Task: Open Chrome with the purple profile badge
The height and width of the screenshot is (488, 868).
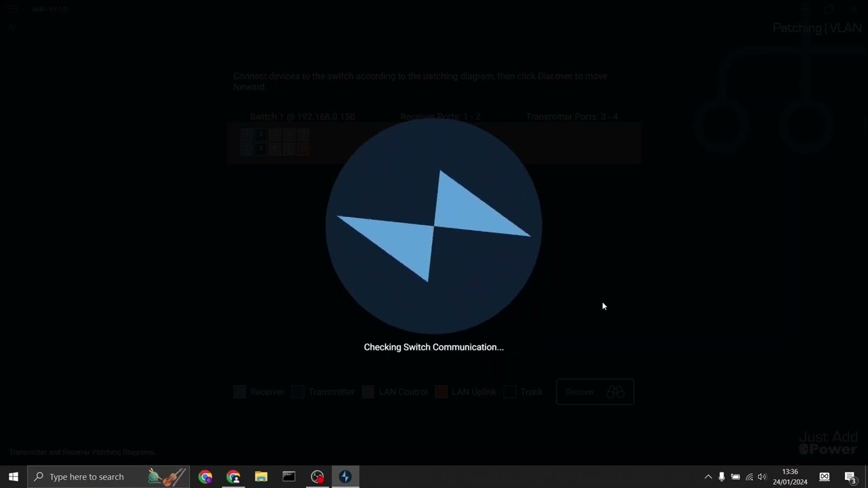Action: [x=205, y=476]
